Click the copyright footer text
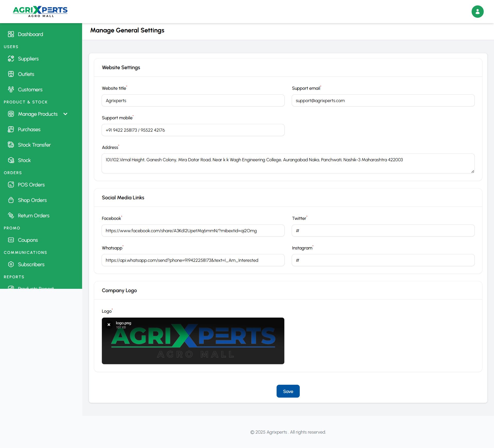The image size is (494, 448). (288, 432)
